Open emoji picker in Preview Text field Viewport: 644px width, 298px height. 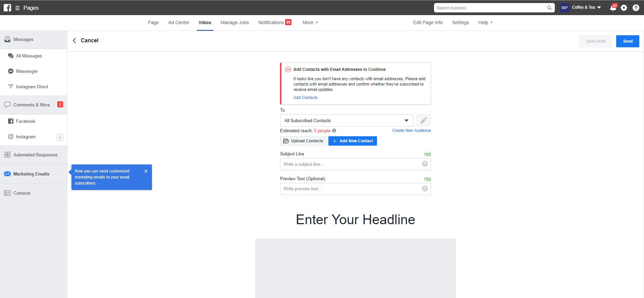pos(425,189)
